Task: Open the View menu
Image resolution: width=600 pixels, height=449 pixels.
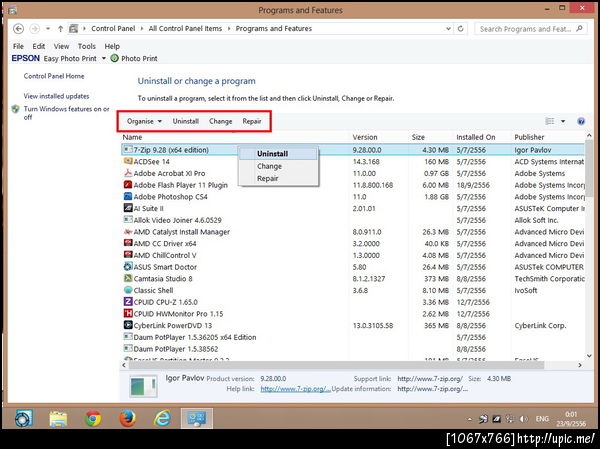Action: click(x=61, y=46)
